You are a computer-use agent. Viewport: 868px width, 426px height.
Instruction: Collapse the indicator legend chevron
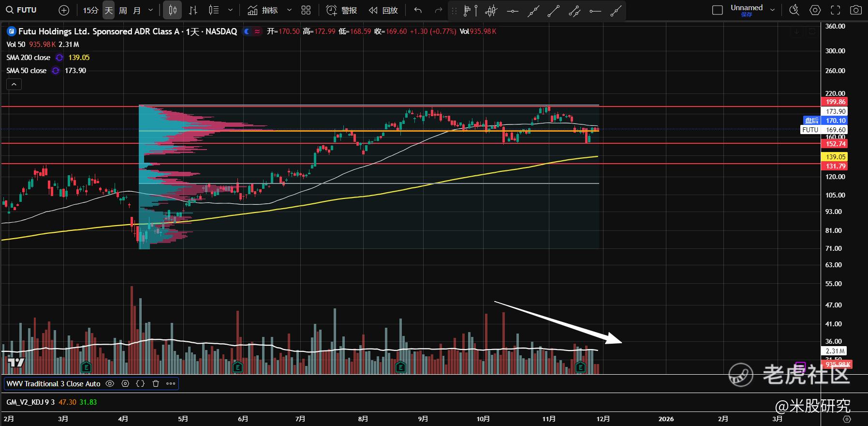click(14, 84)
